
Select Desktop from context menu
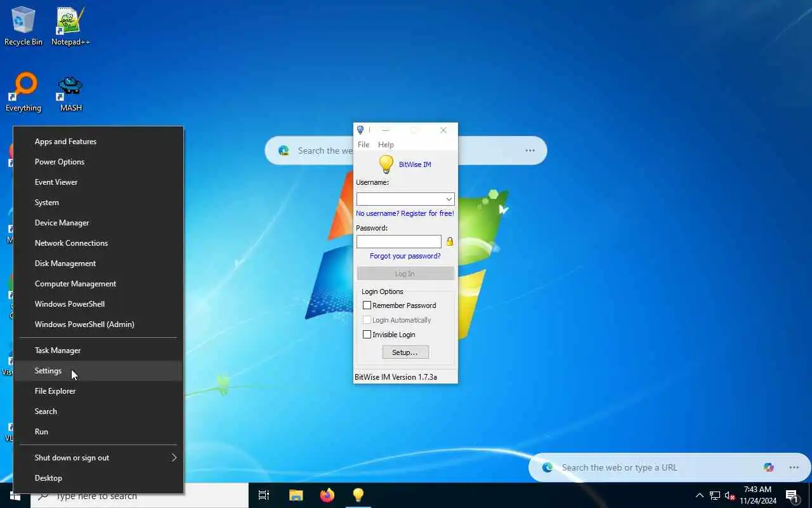pos(98,478)
